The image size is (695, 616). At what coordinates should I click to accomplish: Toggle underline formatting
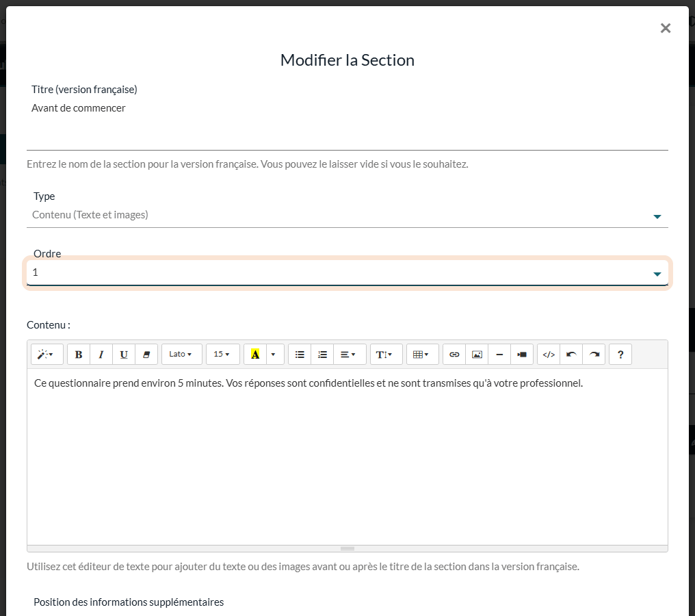[124, 355]
